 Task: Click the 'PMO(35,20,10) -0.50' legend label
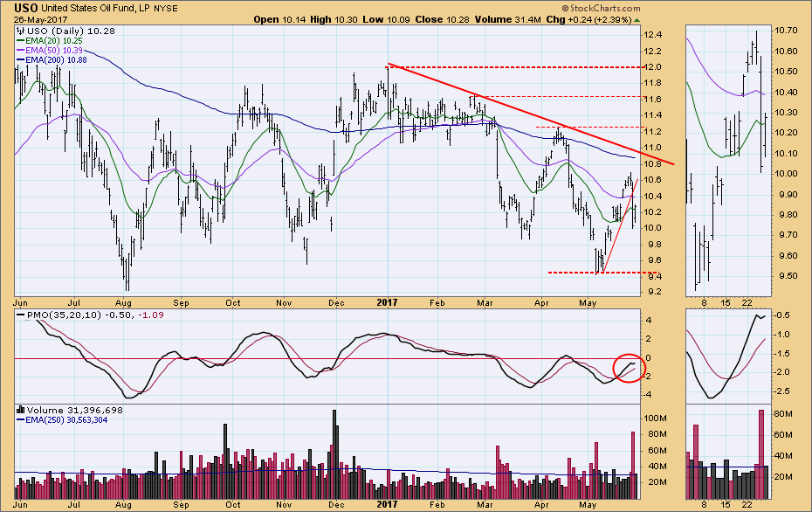pyautogui.click(x=80, y=315)
